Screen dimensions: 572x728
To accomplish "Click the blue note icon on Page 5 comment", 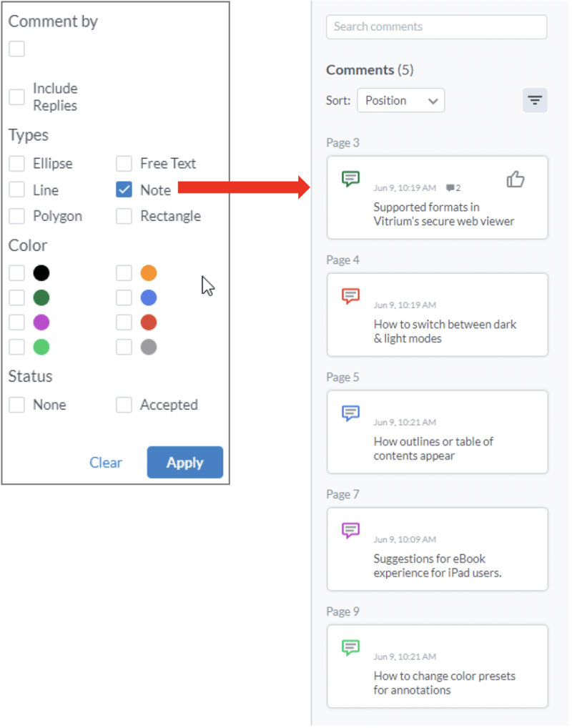I will (x=350, y=413).
